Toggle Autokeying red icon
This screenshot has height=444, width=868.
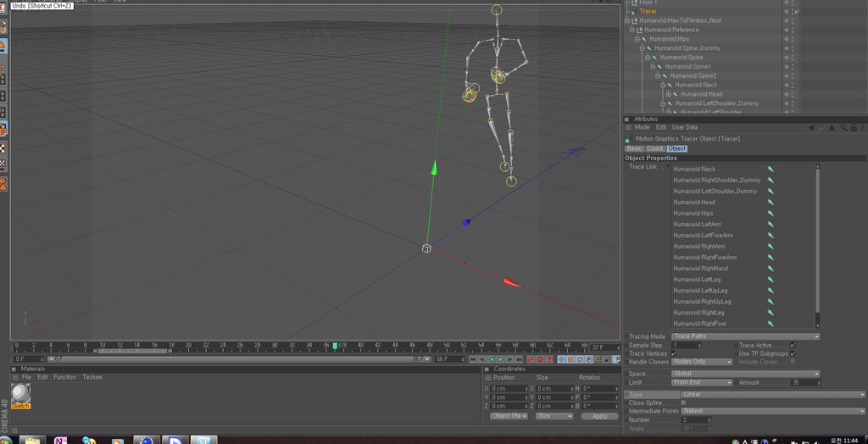[x=540, y=359]
